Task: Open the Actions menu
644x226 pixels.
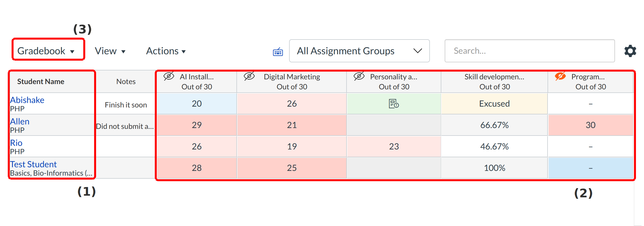Action: tap(166, 51)
